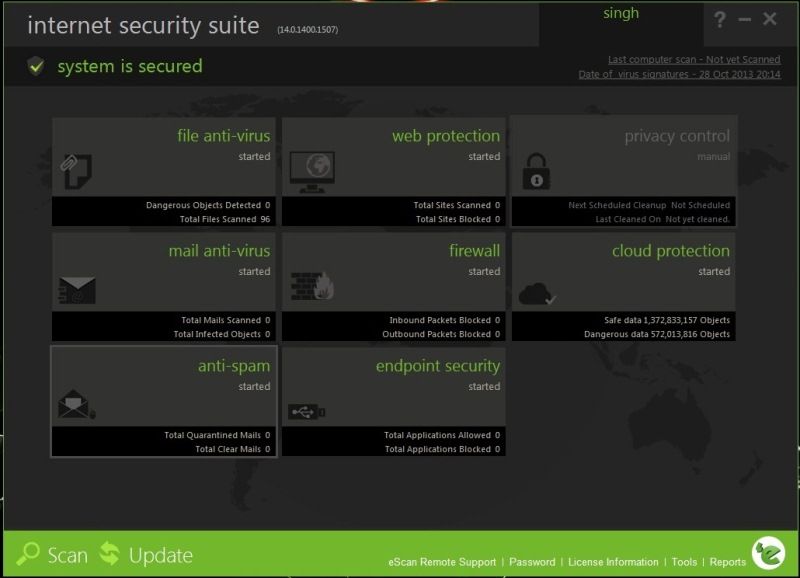Click Date of virus signatures link

click(x=679, y=74)
